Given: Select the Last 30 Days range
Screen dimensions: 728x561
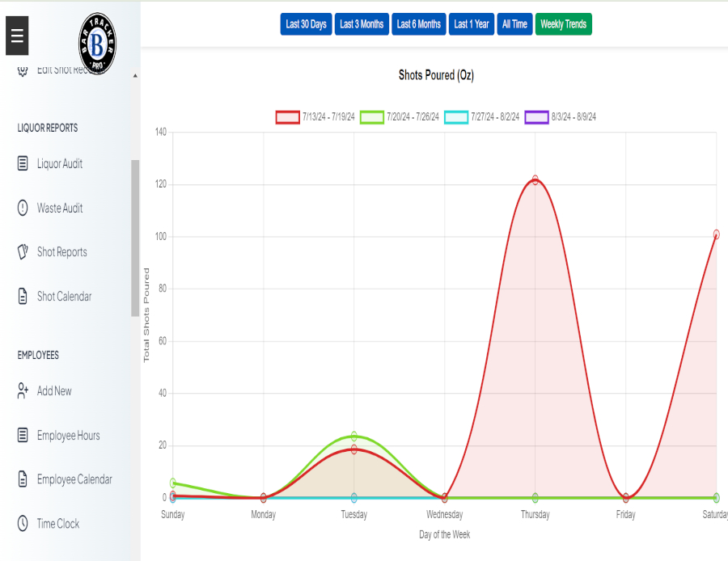Looking at the screenshot, I should (x=306, y=24).
